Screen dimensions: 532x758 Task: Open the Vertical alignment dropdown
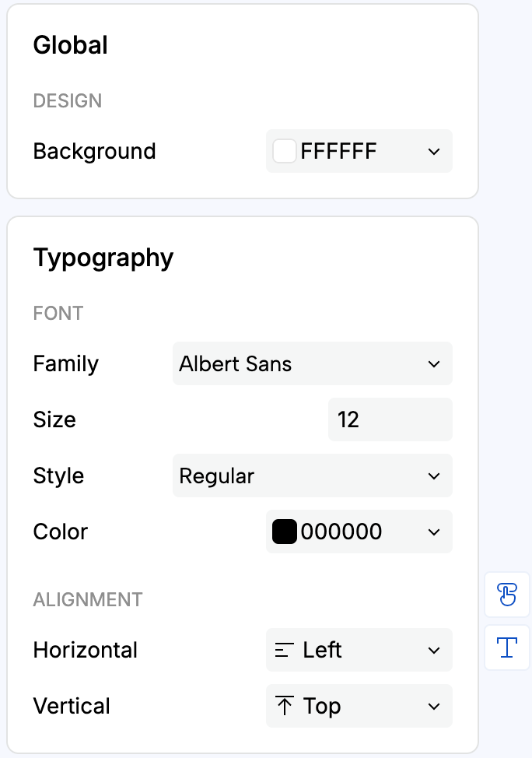tap(434, 706)
